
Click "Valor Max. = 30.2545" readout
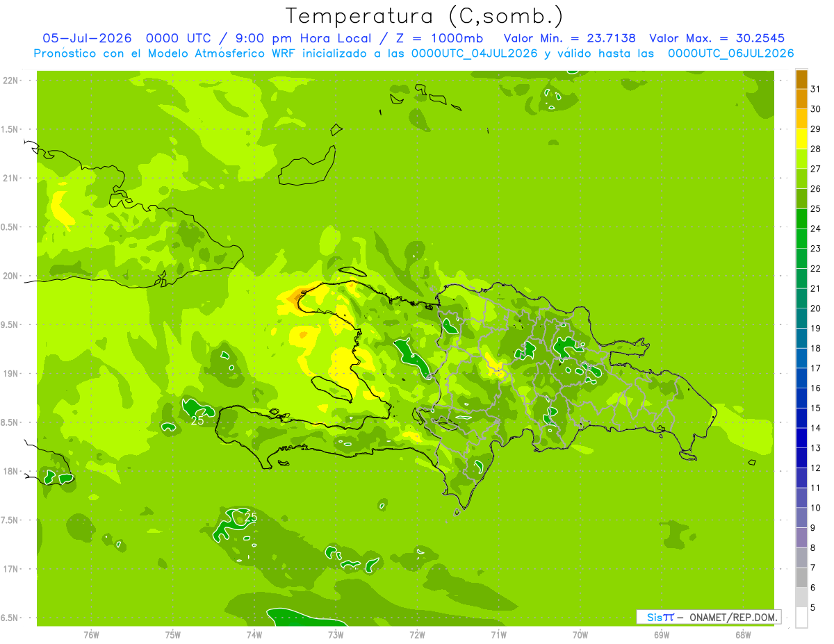[717, 38]
